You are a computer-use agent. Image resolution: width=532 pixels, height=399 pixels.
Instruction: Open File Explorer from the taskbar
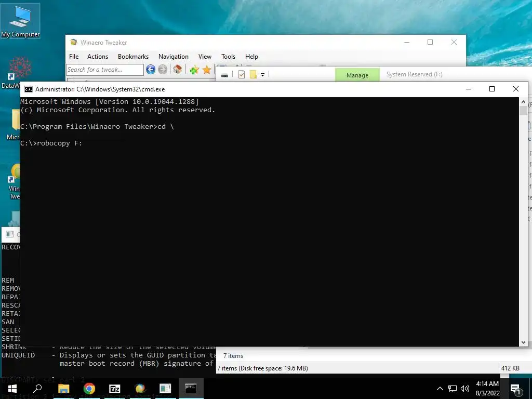click(63, 389)
